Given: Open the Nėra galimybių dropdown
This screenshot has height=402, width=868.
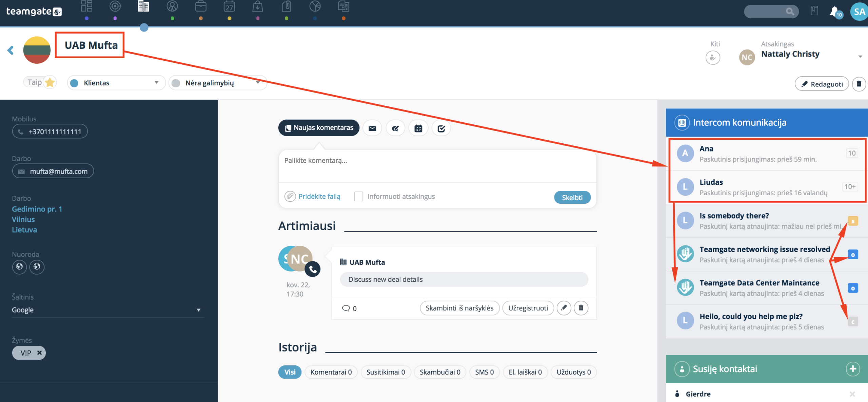Looking at the screenshot, I should [x=218, y=83].
